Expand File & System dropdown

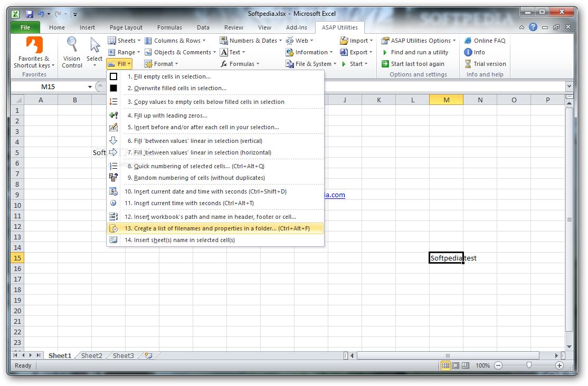[311, 64]
